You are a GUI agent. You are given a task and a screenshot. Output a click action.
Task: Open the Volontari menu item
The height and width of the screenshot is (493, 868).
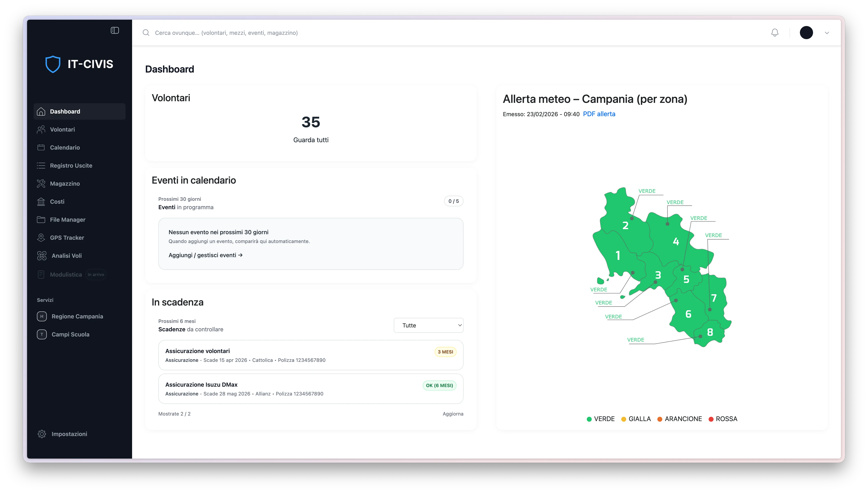tap(80, 129)
